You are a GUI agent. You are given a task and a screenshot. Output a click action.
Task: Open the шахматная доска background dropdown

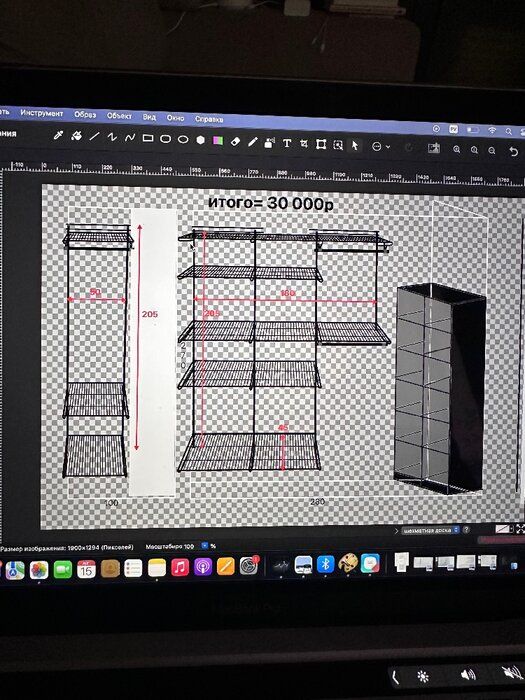point(430,530)
